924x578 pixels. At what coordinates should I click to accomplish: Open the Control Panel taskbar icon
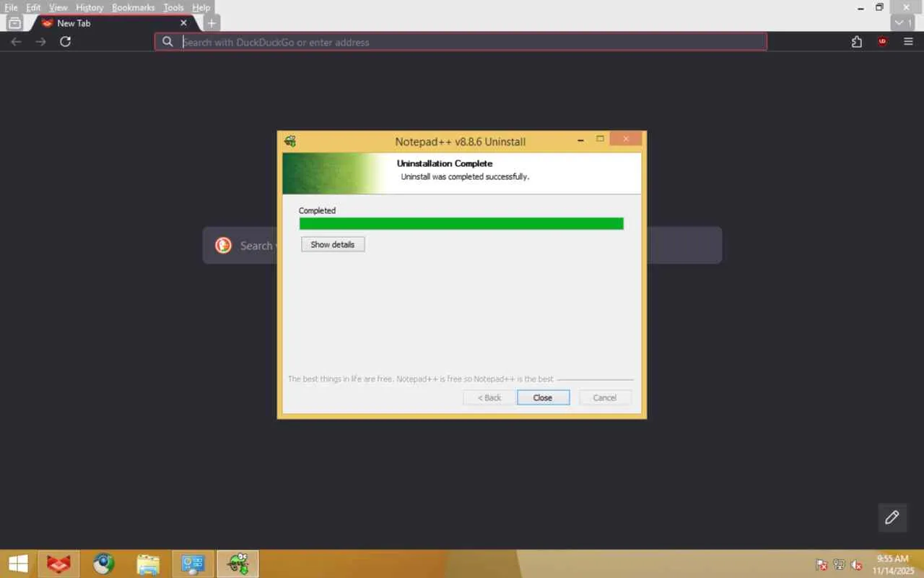(193, 564)
